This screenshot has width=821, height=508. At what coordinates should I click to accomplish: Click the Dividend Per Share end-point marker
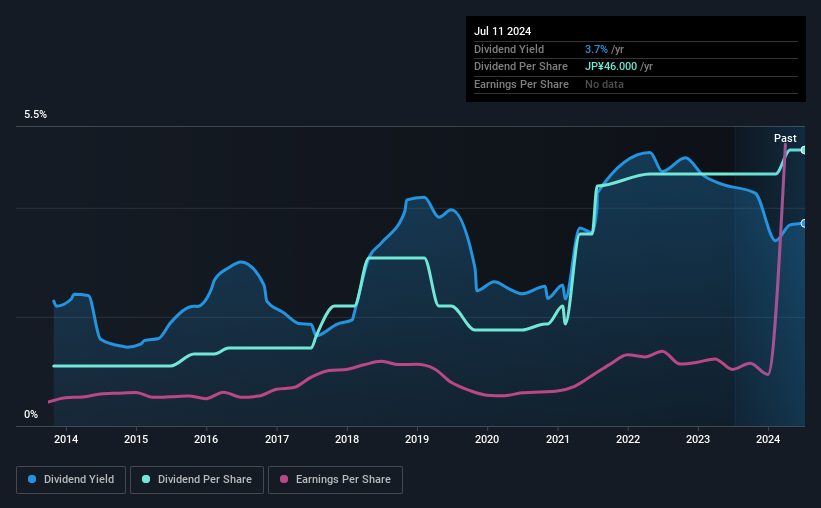coord(804,150)
